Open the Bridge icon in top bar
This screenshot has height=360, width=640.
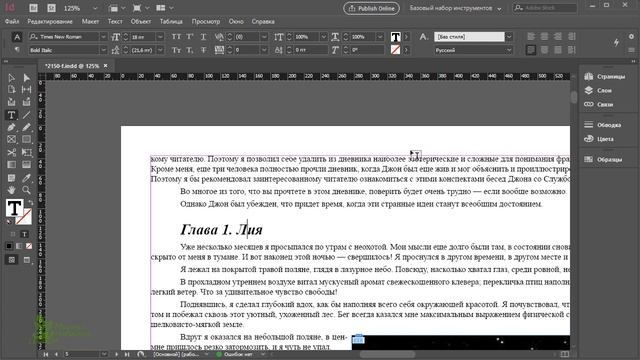[34, 8]
